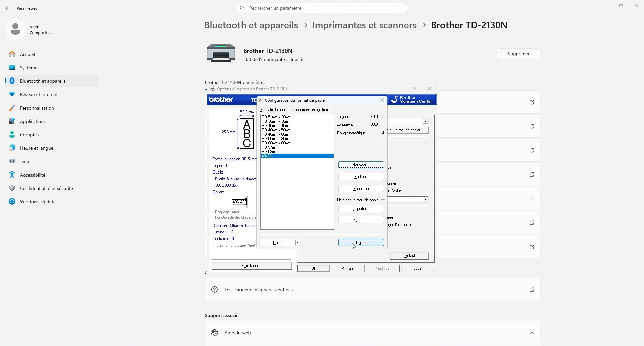Select the 40x30 custom format
This screenshot has height=346, width=644.
click(297, 156)
